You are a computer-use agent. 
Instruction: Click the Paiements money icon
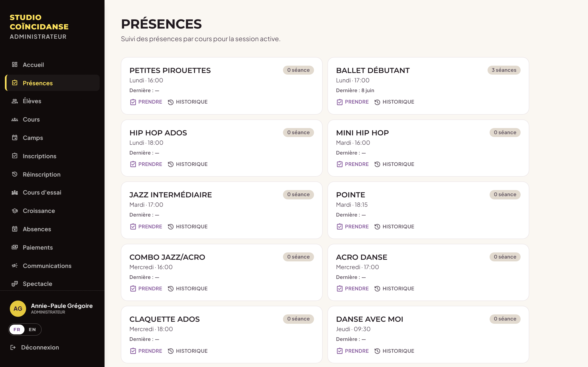pyautogui.click(x=14, y=247)
